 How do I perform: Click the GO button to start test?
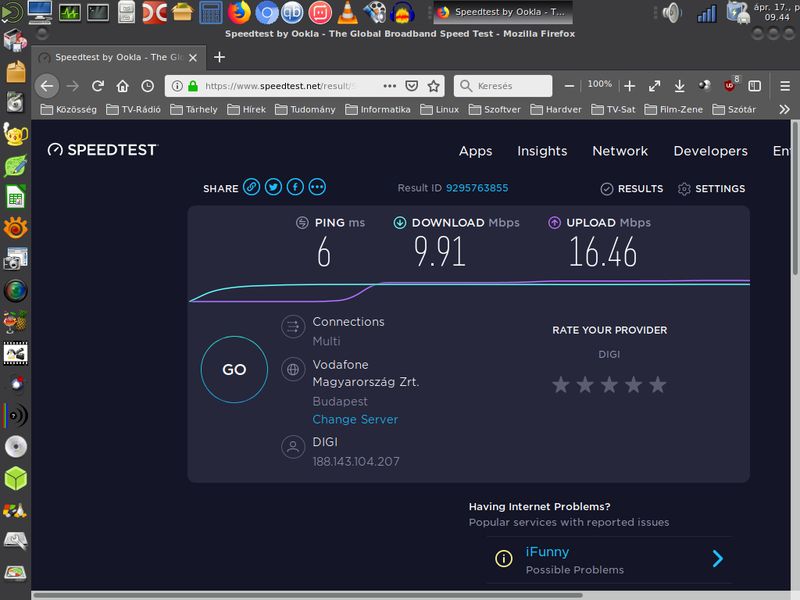click(x=234, y=369)
